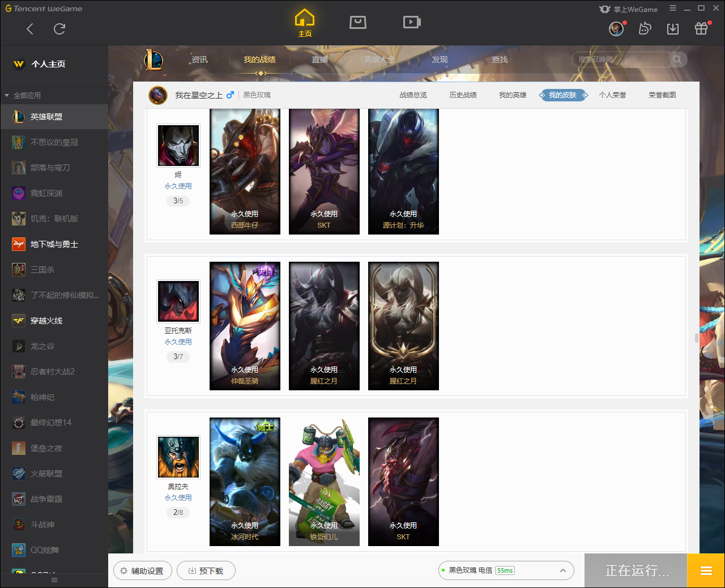
Task: Switch to 个人荣誉 sub-tab
Action: [x=612, y=95]
